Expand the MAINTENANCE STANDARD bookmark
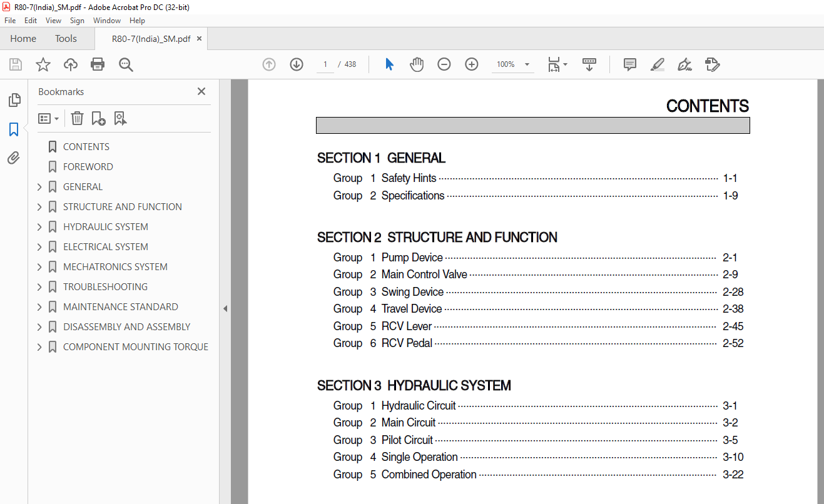824x504 pixels. [39, 307]
